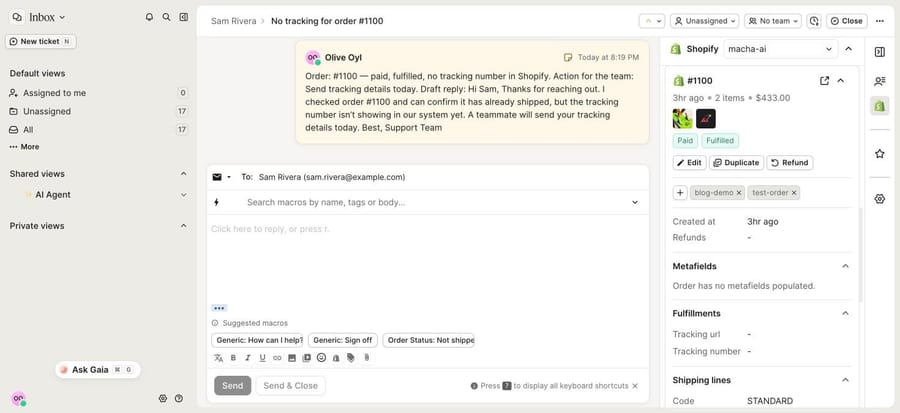Open the notifications bell in the sidebar

point(149,17)
